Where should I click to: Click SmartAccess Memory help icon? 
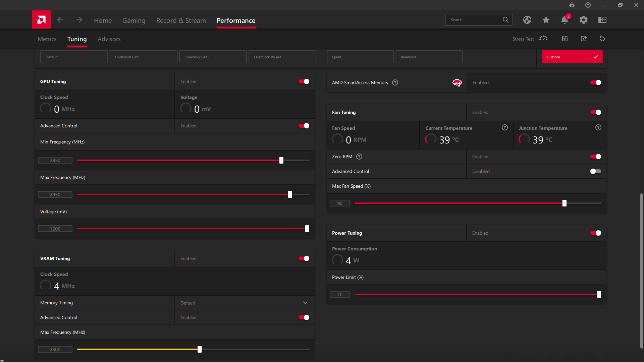click(395, 82)
